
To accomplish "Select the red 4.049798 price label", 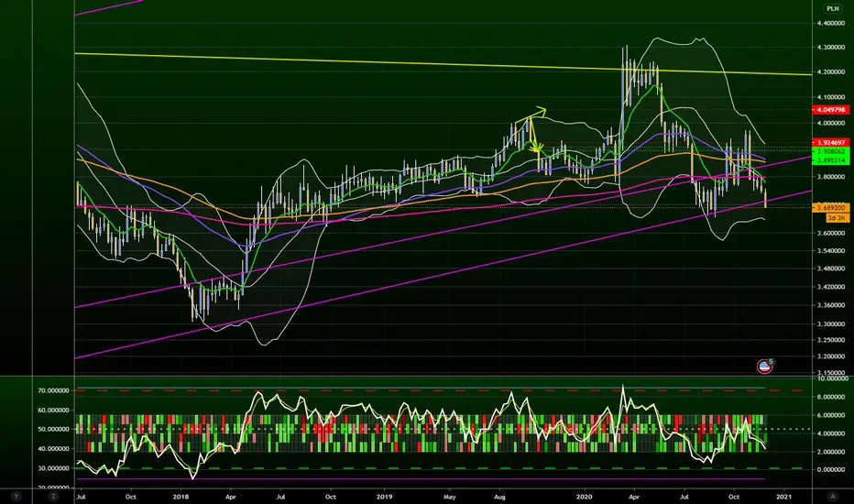I will point(830,110).
